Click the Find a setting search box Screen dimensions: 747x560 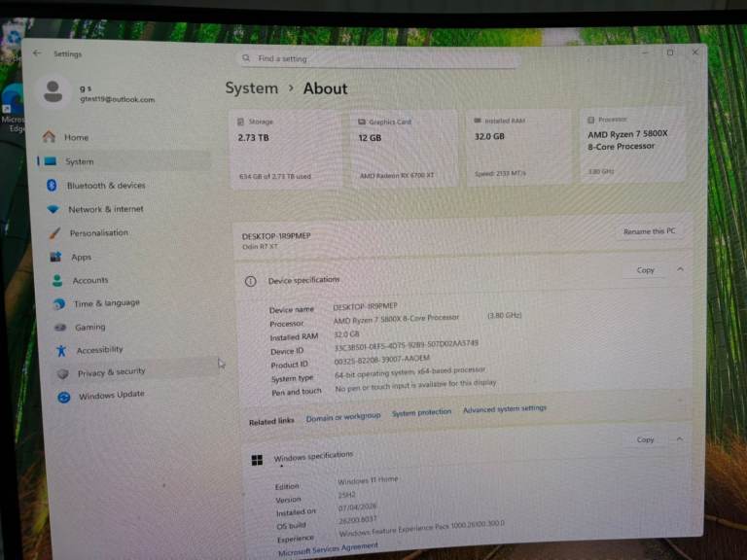point(377,58)
